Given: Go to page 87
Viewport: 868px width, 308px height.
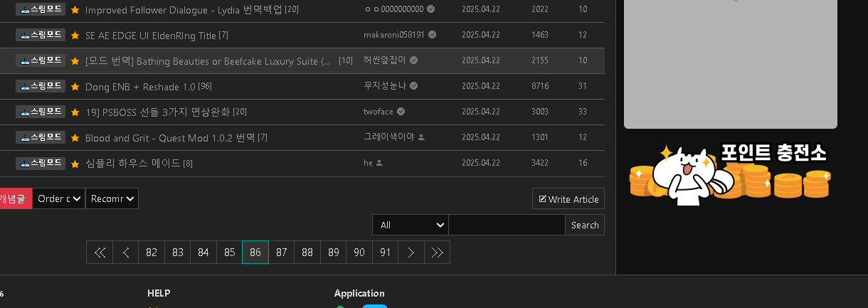Looking at the screenshot, I should click(x=282, y=253).
